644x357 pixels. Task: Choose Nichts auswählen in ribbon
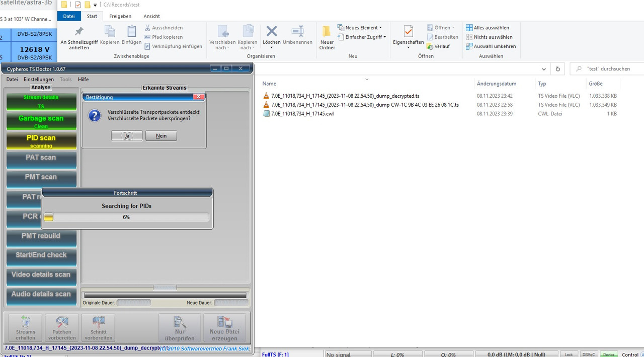(x=489, y=37)
